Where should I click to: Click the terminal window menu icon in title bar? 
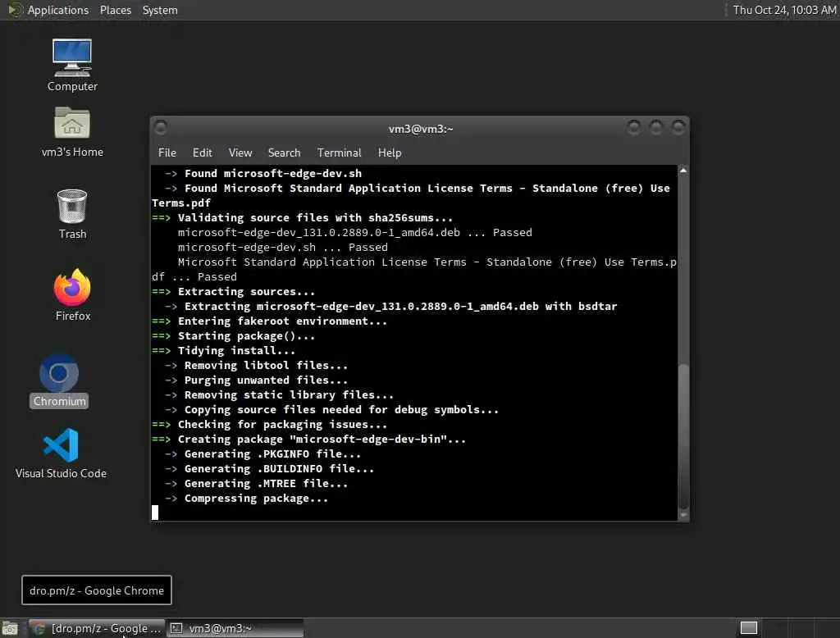[x=160, y=127]
